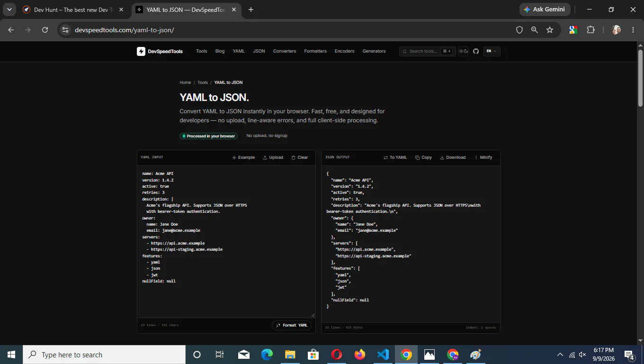The image size is (644, 364).
Task: Click the "19 lines · 331 chars" status text
Action: coord(160,325)
